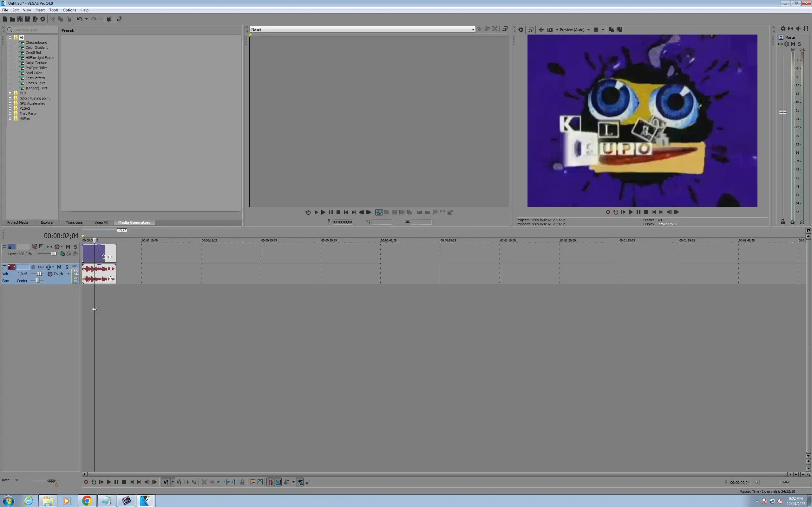The width and height of the screenshot is (812, 507).
Task: Open the Tools menu
Action: 54,10
